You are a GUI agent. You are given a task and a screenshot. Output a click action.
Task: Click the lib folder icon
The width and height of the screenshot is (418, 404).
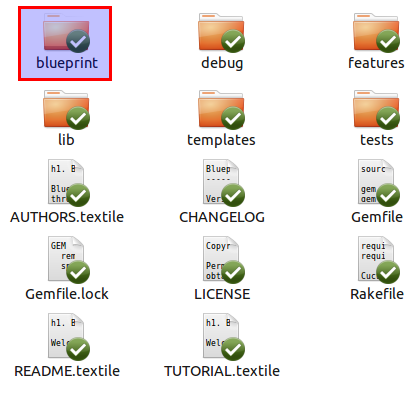pos(66,109)
